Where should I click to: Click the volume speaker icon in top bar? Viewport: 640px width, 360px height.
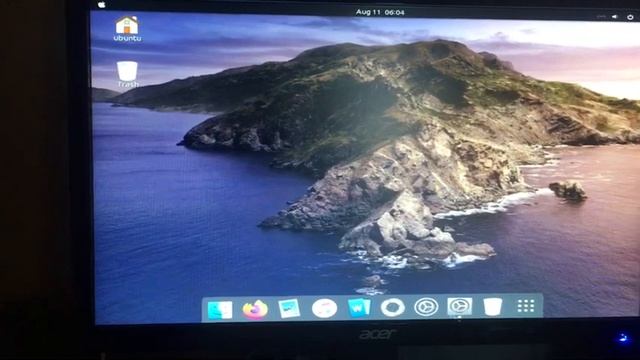615,17
